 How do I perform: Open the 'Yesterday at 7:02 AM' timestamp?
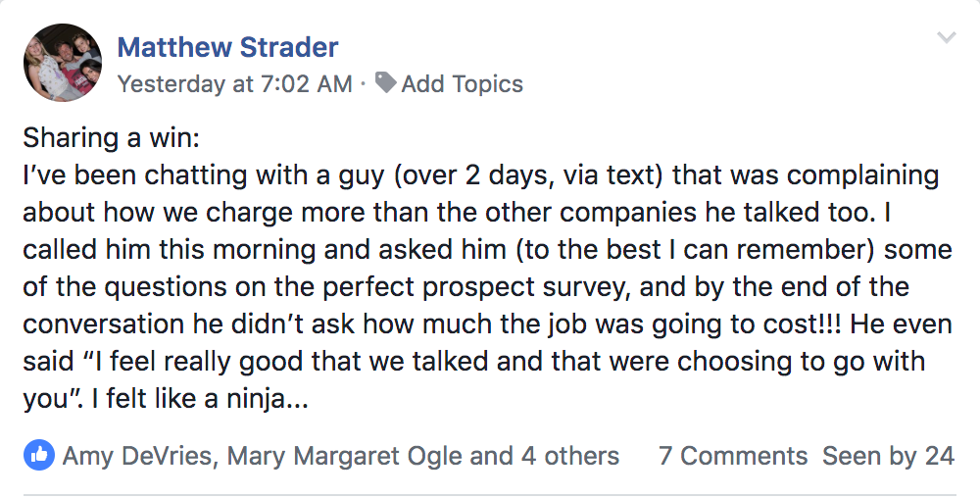[x=234, y=84]
